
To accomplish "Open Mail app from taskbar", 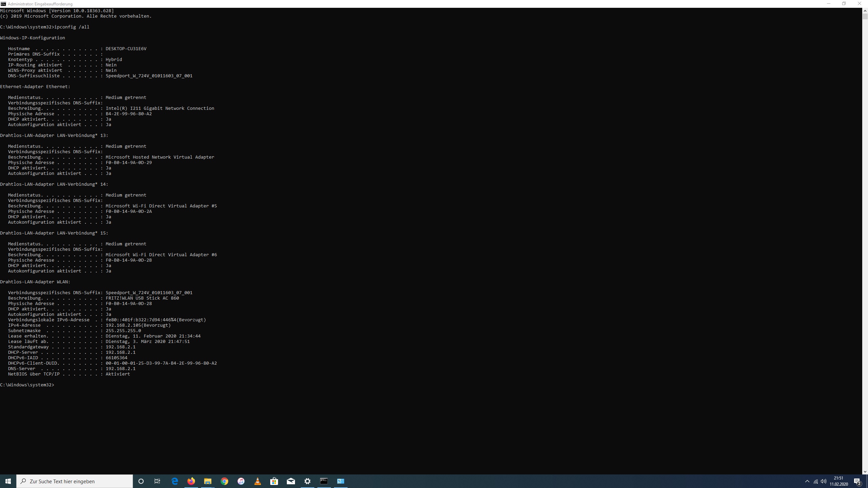I will 291,481.
